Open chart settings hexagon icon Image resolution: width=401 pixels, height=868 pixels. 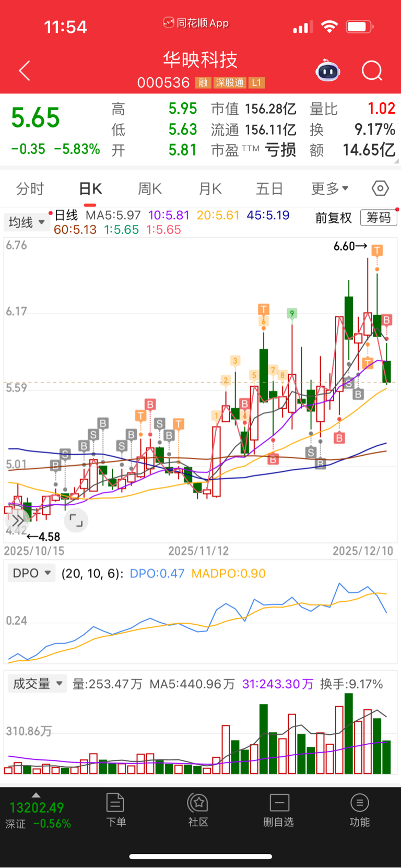pos(380,188)
